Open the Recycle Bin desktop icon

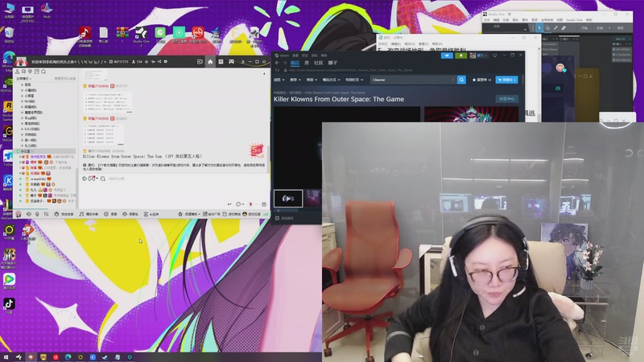pyautogui.click(x=9, y=34)
